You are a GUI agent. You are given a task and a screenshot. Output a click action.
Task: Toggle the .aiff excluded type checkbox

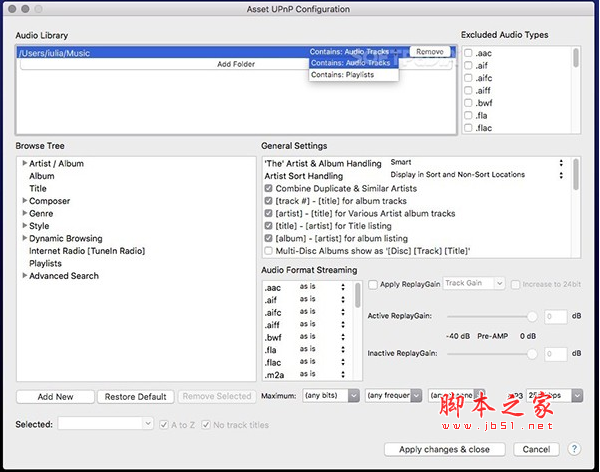[468, 90]
